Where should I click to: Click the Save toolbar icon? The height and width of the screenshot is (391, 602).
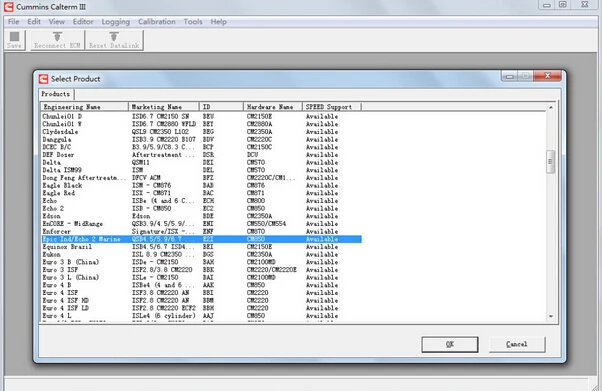click(15, 40)
